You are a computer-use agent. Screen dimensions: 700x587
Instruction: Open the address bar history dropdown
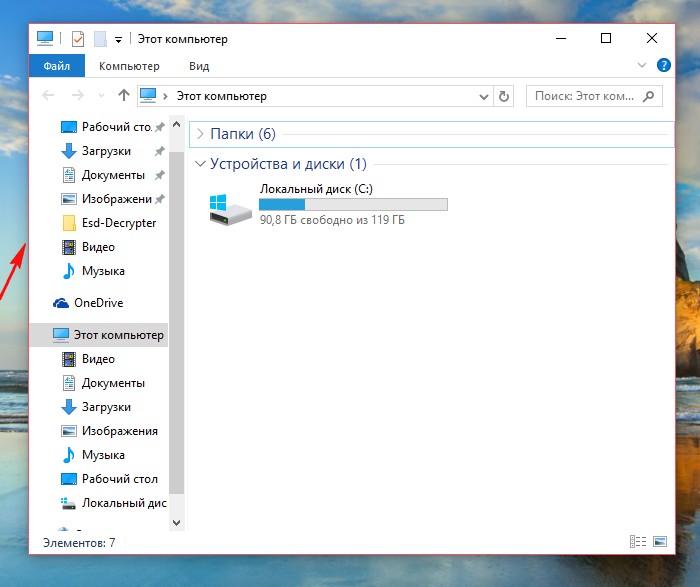point(485,96)
